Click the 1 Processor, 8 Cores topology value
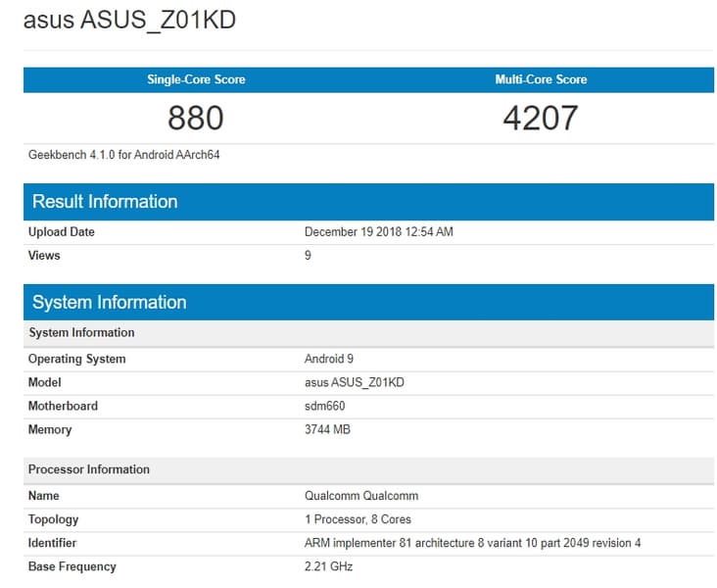This screenshot has height=588, width=717. [x=358, y=519]
